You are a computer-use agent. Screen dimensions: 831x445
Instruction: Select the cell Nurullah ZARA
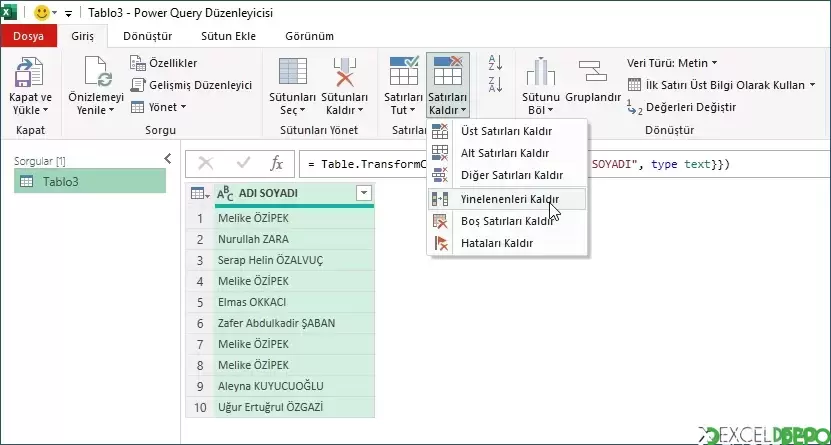pyautogui.click(x=294, y=239)
